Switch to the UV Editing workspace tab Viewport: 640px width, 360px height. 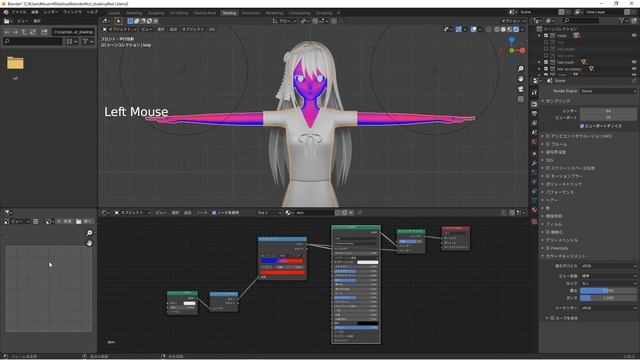click(x=179, y=13)
